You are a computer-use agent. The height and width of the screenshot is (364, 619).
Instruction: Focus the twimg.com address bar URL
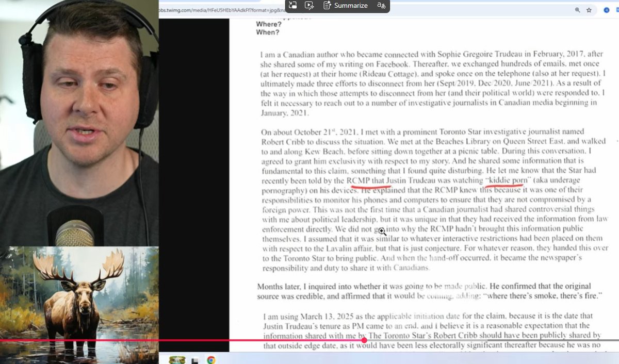(223, 9)
